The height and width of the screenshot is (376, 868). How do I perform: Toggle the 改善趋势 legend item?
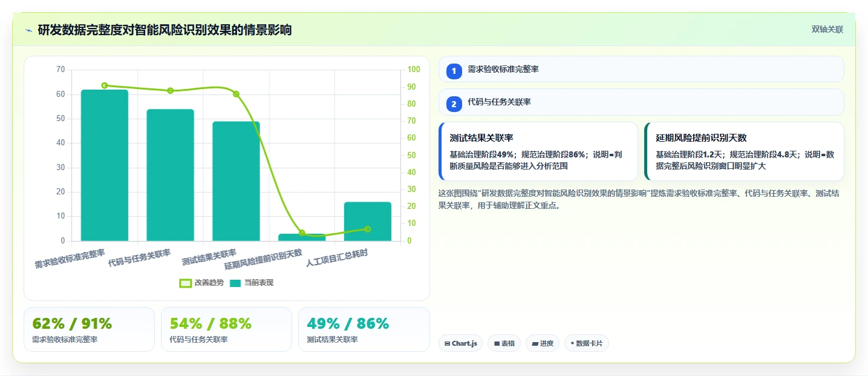pyautogui.click(x=202, y=283)
